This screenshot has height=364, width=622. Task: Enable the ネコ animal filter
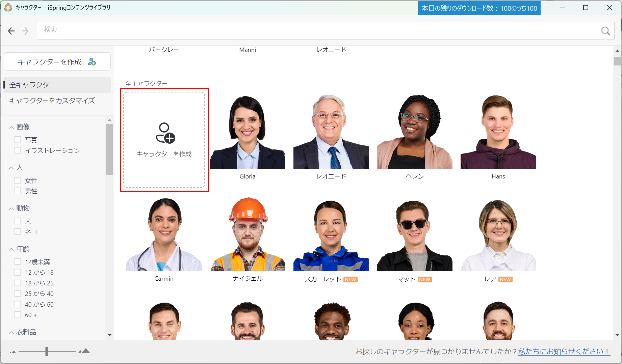point(18,231)
